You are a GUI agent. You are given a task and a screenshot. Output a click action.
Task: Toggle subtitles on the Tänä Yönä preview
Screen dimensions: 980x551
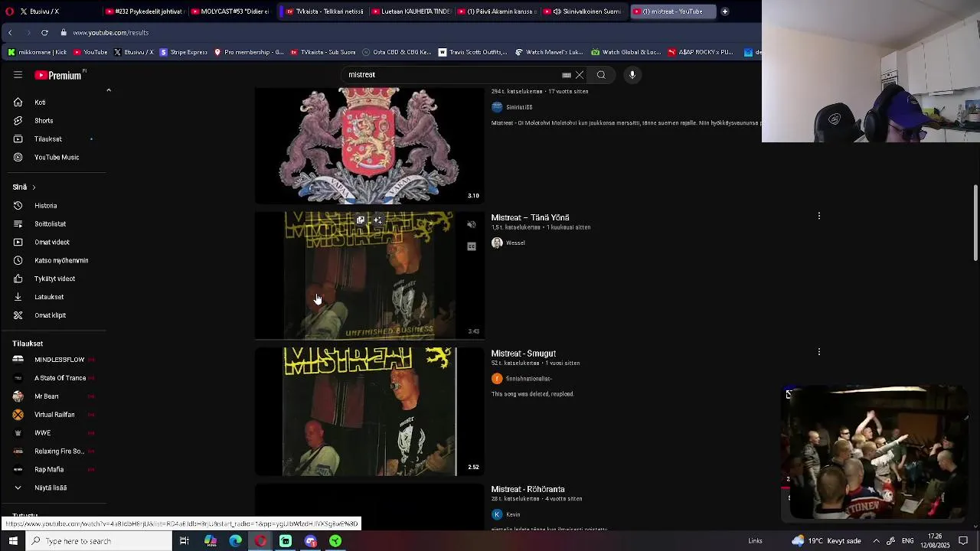472,246
